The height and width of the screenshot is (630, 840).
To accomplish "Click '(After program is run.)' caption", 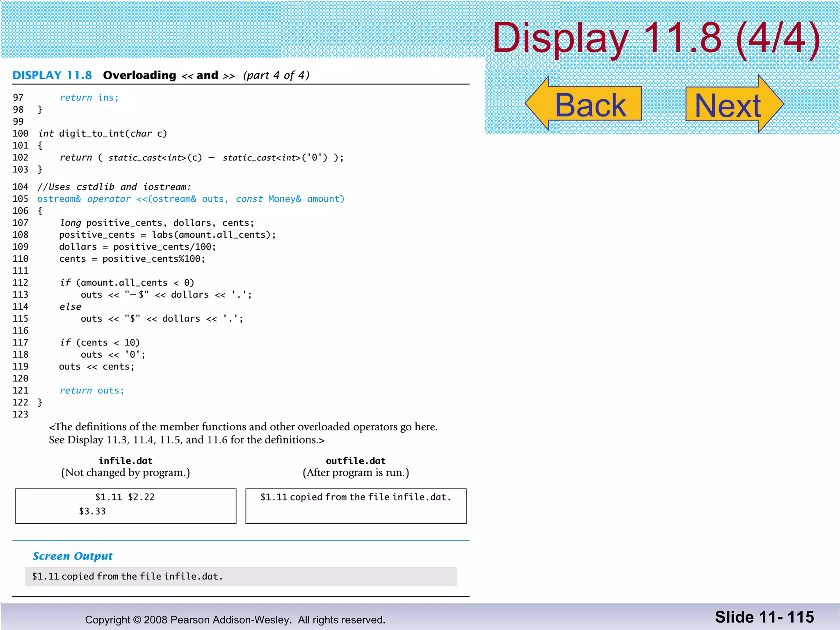I will (x=356, y=473).
